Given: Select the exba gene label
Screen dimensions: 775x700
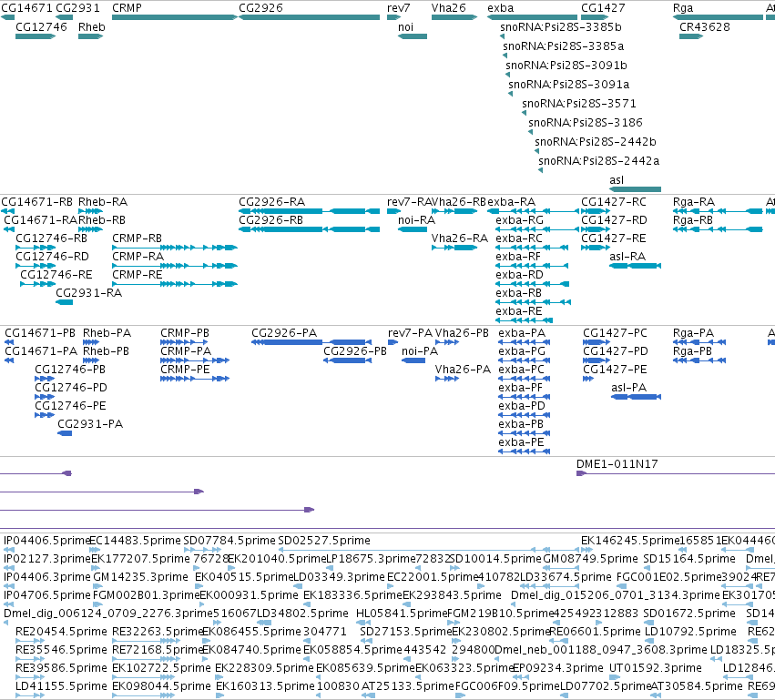Looking at the screenshot, I should (501, 8).
